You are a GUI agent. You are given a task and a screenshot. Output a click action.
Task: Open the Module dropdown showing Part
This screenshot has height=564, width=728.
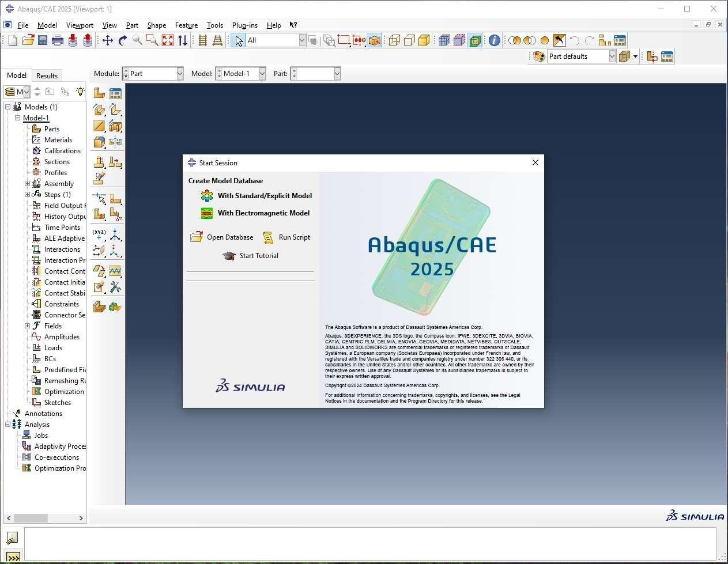coord(153,74)
